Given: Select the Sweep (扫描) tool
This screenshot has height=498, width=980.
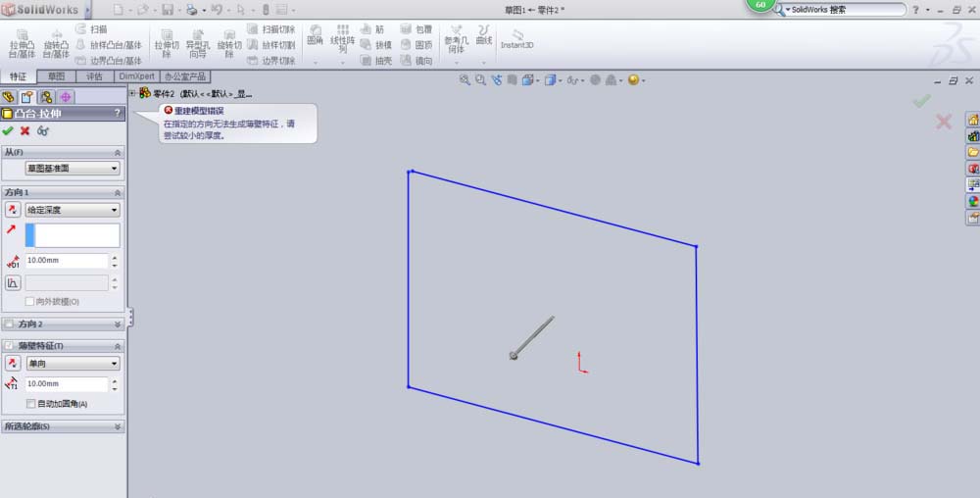Looking at the screenshot, I should [x=91, y=29].
